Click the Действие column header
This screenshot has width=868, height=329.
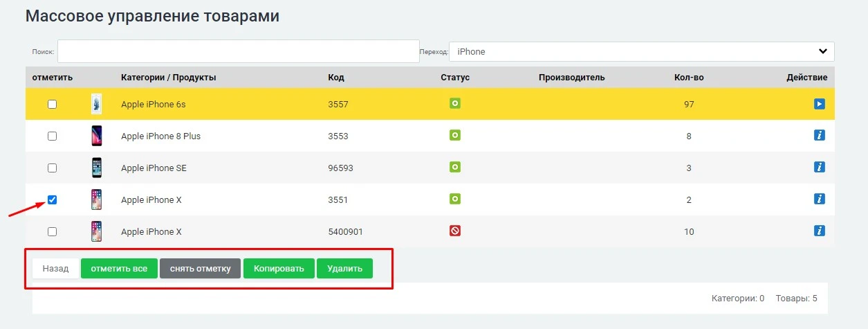(x=806, y=77)
